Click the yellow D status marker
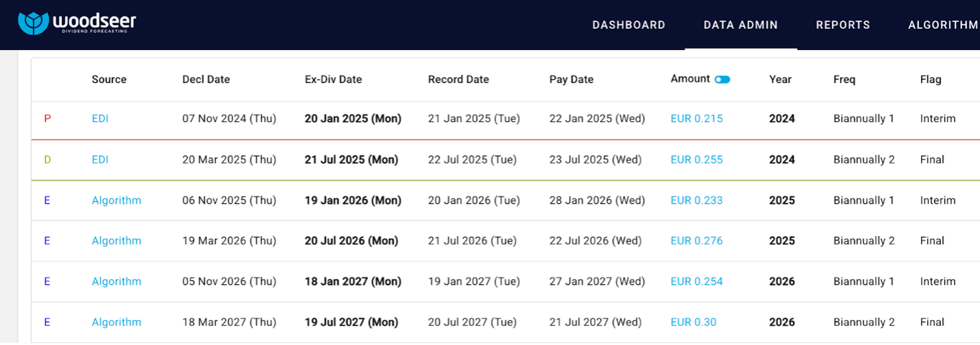 [47, 159]
